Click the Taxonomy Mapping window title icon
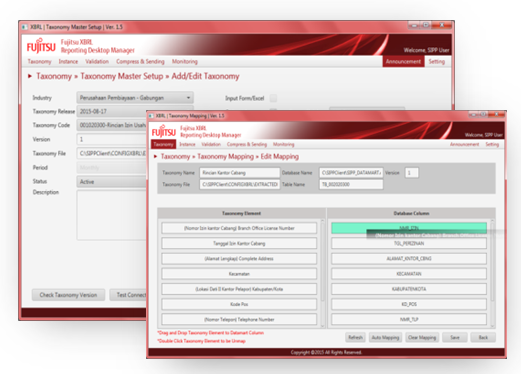 151,116
